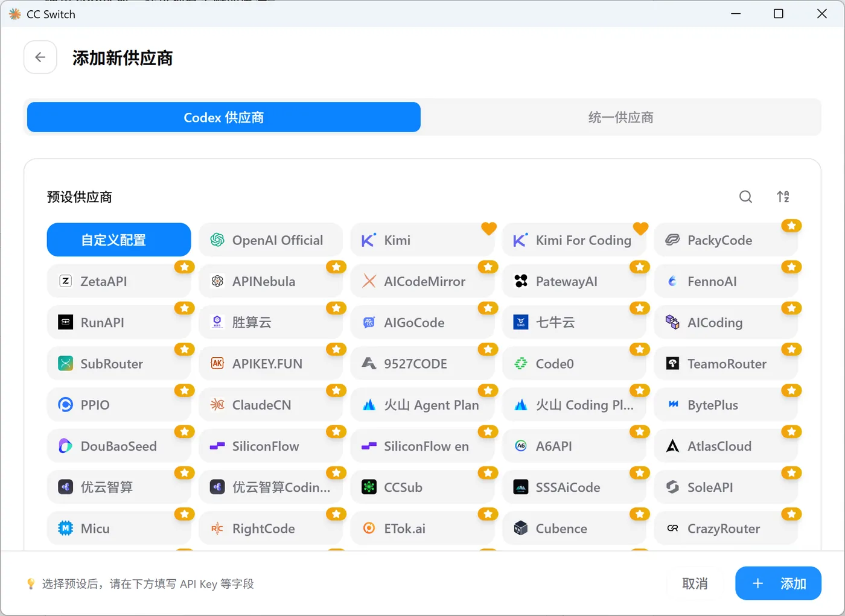Select the 9527CODE preset
This screenshot has width=845, height=616.
tap(422, 364)
